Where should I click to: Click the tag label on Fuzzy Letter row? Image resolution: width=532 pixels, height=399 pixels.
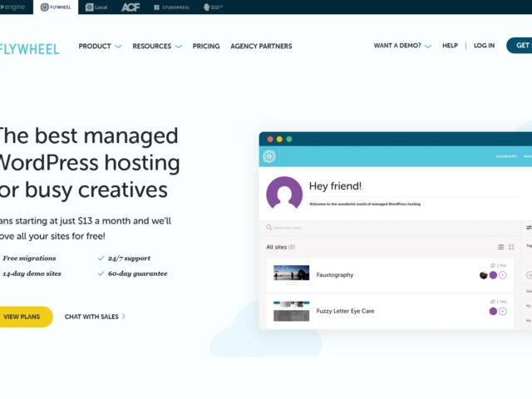[499, 301]
